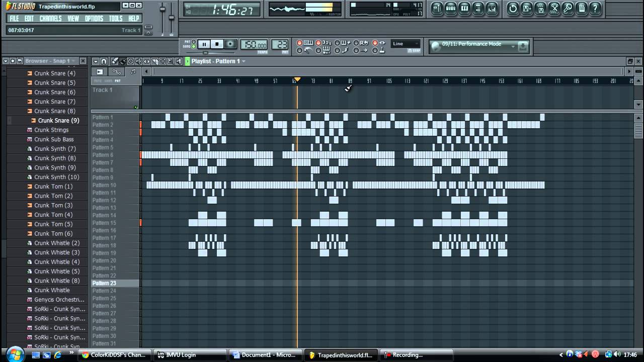Open the FILE menu
Viewport: 644px width, 362px height.
pos(14,19)
